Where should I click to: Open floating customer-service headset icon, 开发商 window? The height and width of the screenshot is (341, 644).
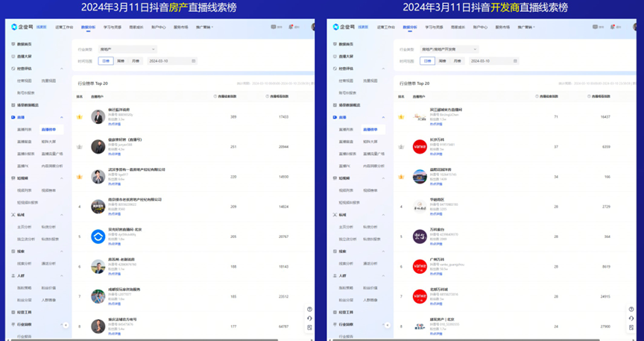click(x=631, y=319)
